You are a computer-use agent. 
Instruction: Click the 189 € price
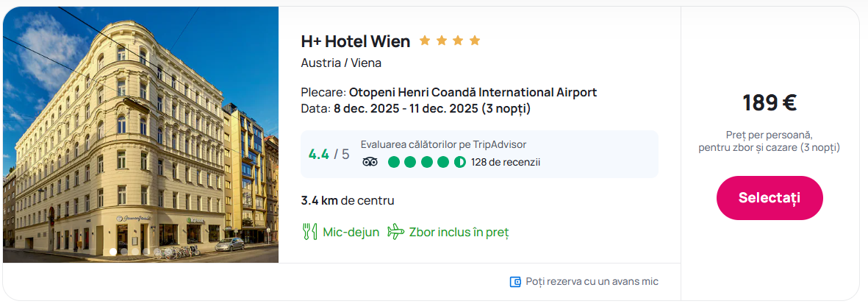tap(770, 102)
